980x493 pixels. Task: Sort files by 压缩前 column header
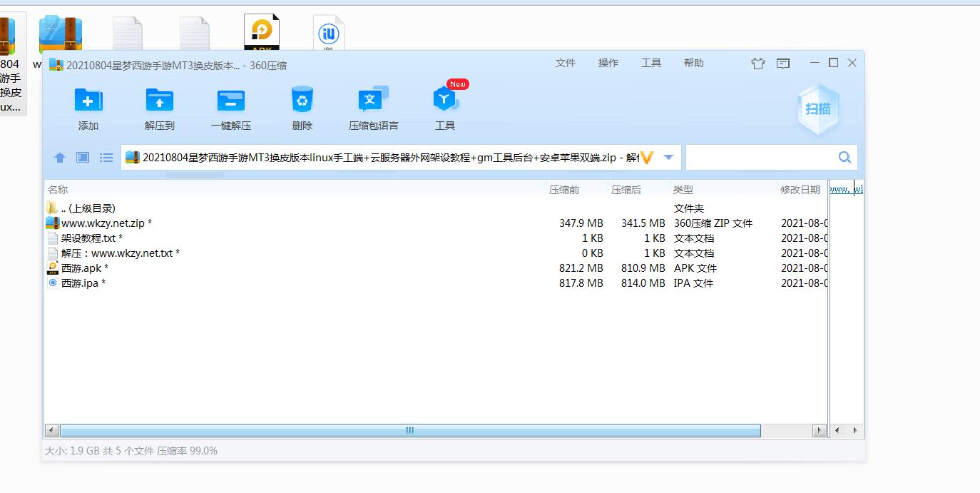coord(564,190)
